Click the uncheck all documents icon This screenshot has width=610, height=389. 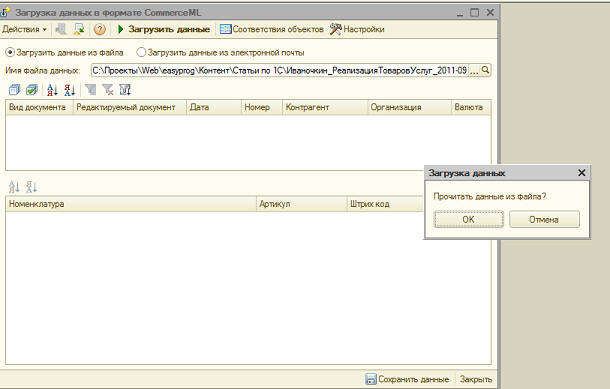tap(14, 90)
